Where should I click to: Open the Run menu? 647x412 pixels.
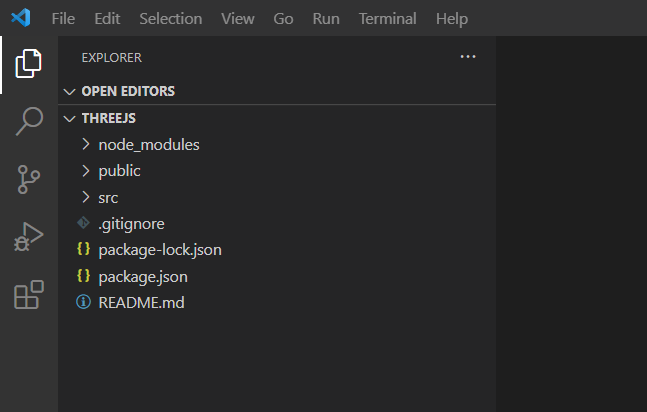pos(326,19)
